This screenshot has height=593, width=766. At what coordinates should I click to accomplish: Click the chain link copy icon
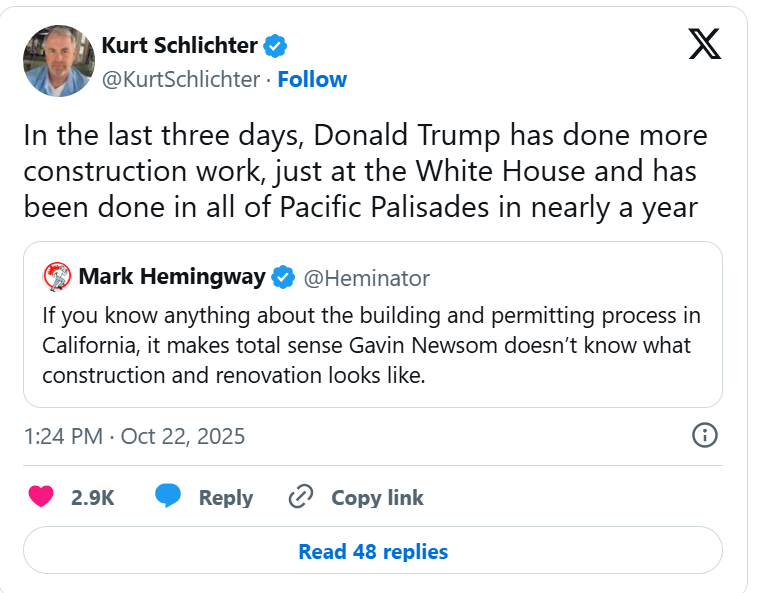point(301,497)
